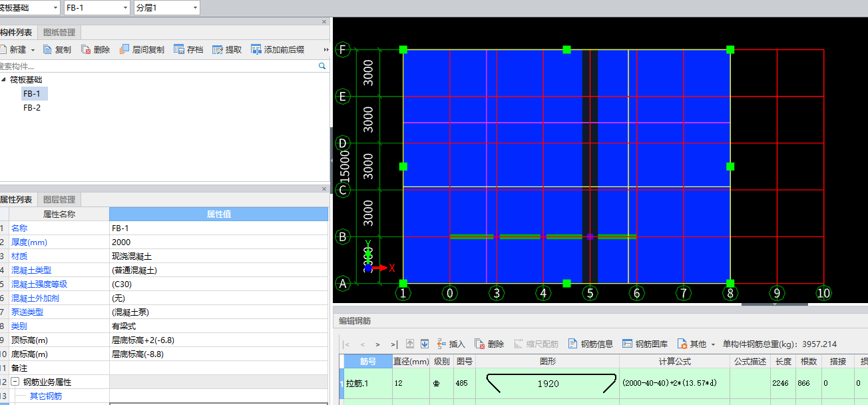
Task: Open 钢筋信息 rebar information
Action: click(590, 344)
